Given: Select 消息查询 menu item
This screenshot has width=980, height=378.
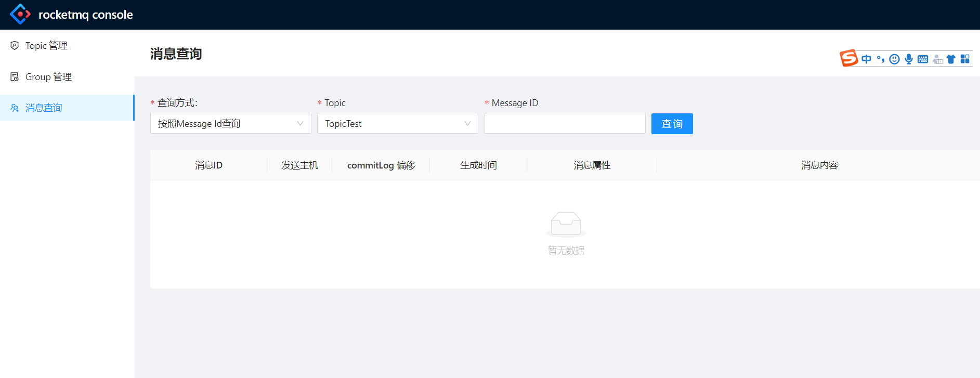Looking at the screenshot, I should coord(67,108).
